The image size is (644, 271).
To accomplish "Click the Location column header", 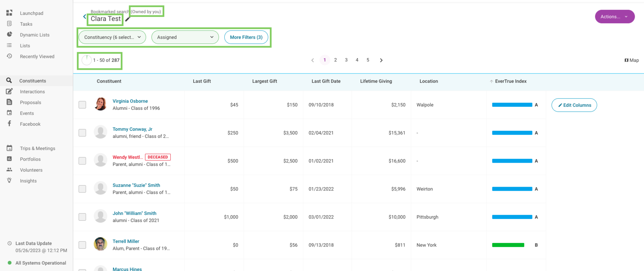I will [x=429, y=81].
